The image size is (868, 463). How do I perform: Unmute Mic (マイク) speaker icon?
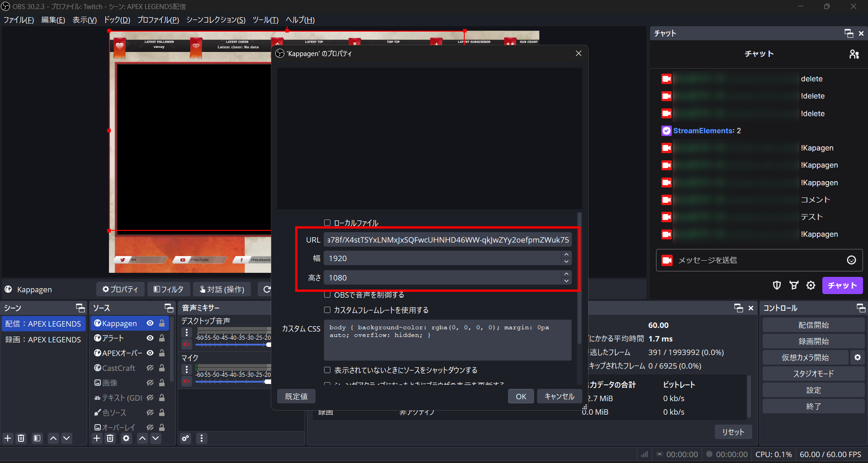(x=187, y=381)
